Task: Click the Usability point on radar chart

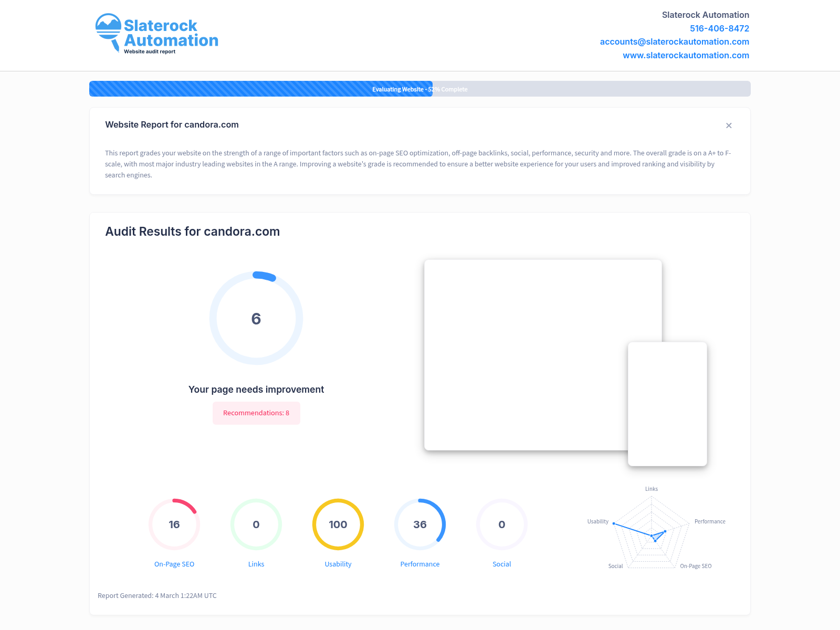Action: [614, 523]
